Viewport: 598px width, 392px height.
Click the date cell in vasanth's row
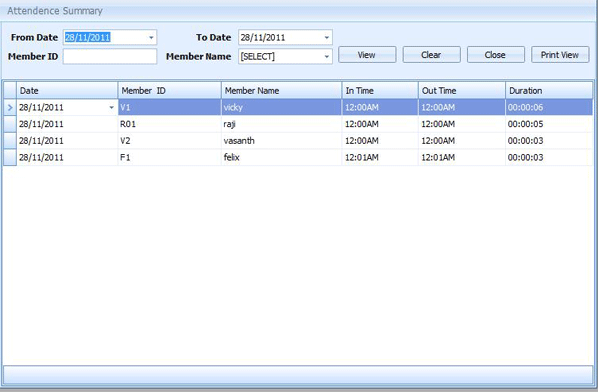click(x=67, y=141)
